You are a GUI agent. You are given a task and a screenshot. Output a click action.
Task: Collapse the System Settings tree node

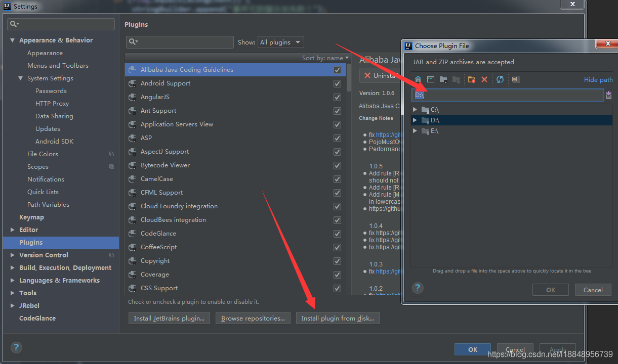coord(21,78)
